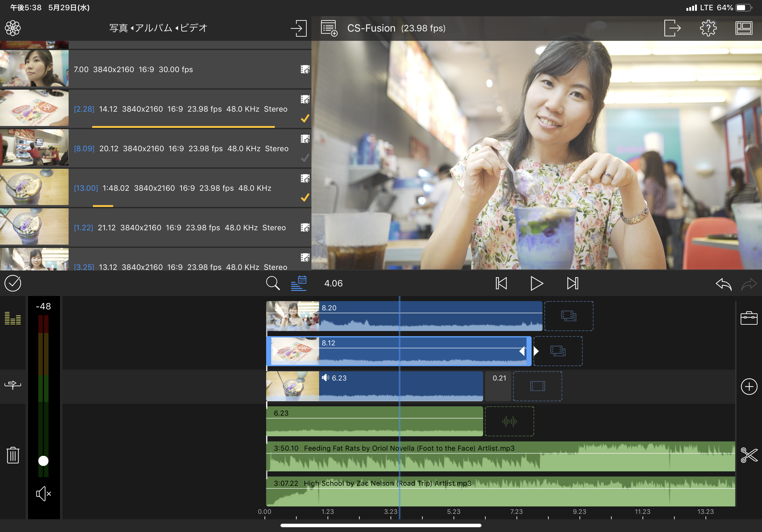
Task: Select the 1:48.02 clip thumbnail
Action: [x=34, y=187]
